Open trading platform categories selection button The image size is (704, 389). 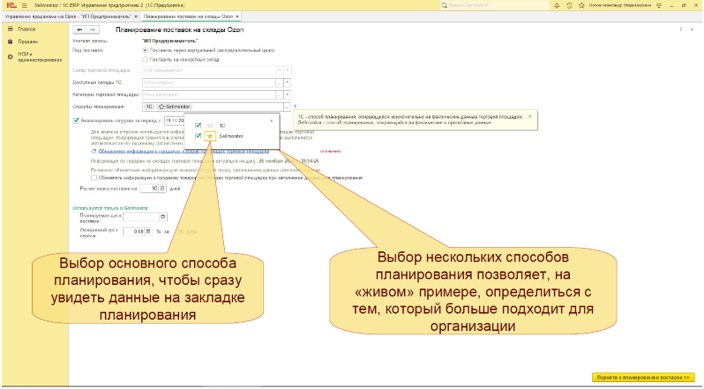(279, 95)
